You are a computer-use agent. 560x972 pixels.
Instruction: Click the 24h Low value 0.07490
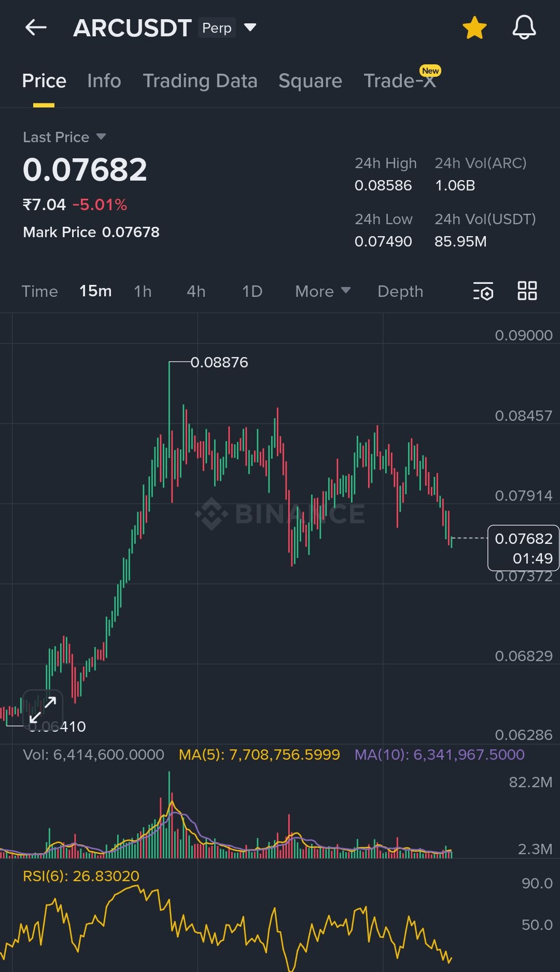[x=383, y=241]
